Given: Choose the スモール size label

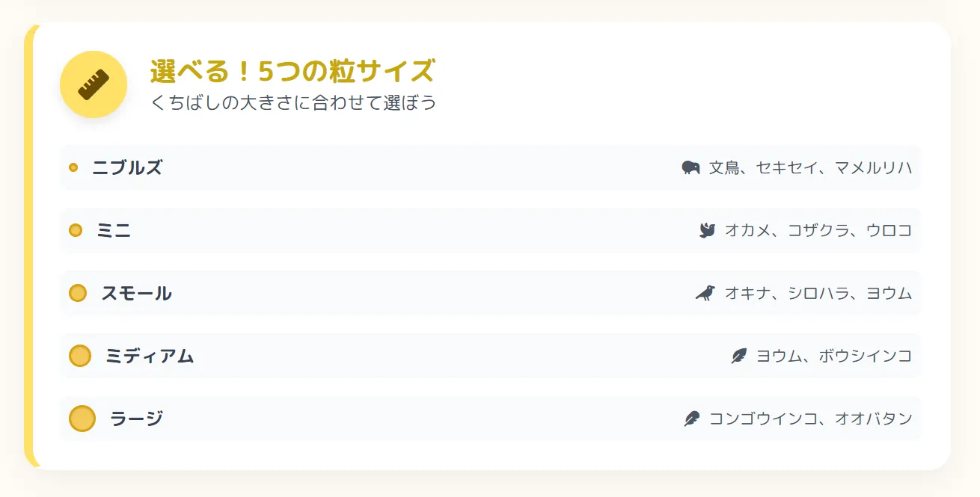Looking at the screenshot, I should (137, 293).
